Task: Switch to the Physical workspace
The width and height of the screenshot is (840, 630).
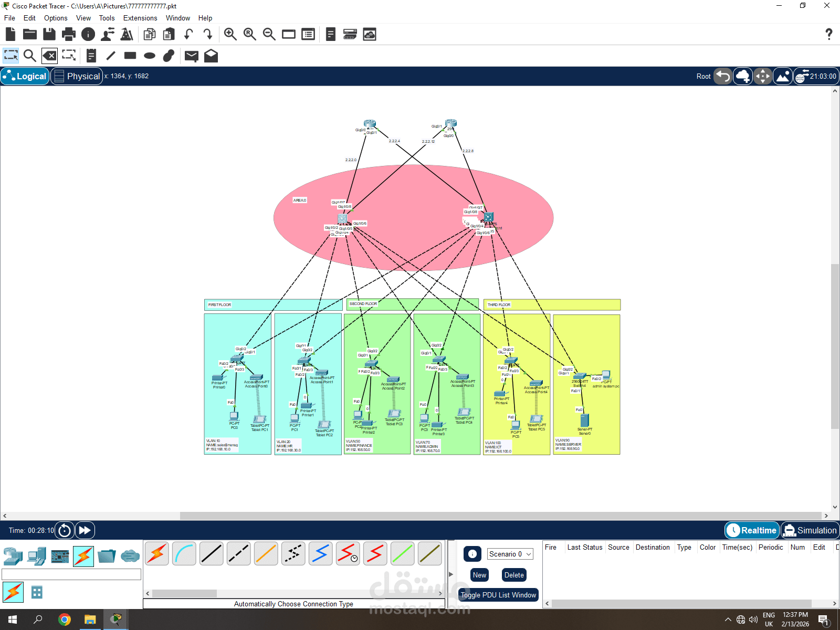Action: (x=77, y=76)
